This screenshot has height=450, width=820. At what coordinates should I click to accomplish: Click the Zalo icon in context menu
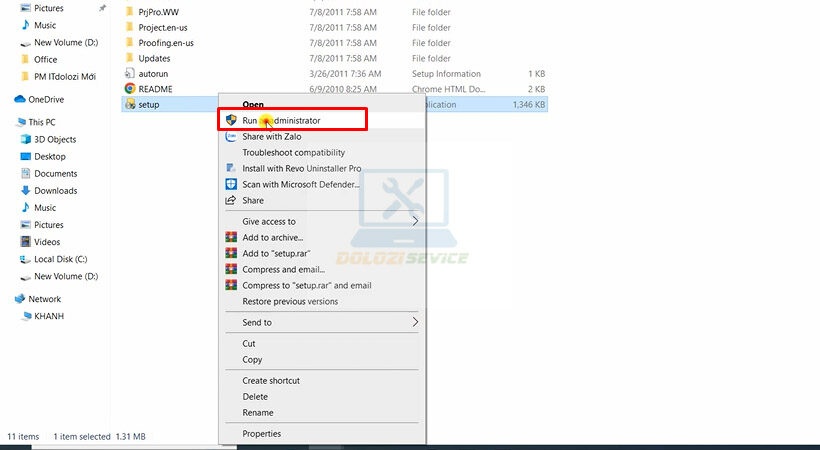point(231,136)
